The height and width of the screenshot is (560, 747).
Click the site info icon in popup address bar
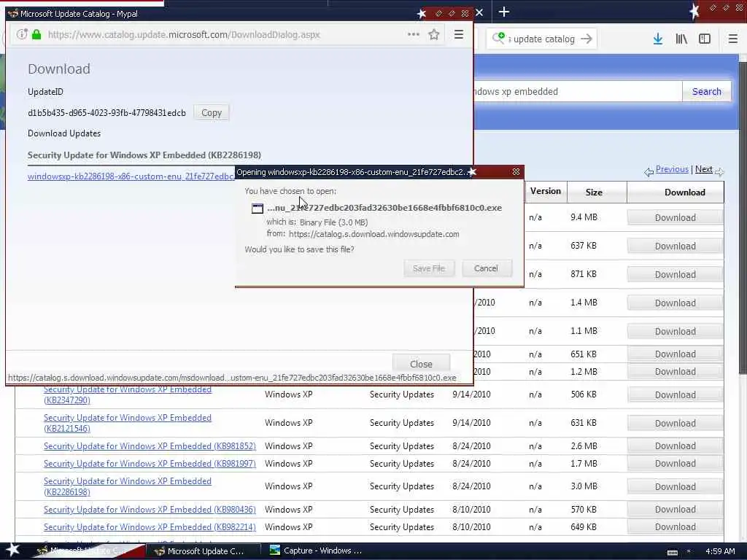click(x=21, y=34)
